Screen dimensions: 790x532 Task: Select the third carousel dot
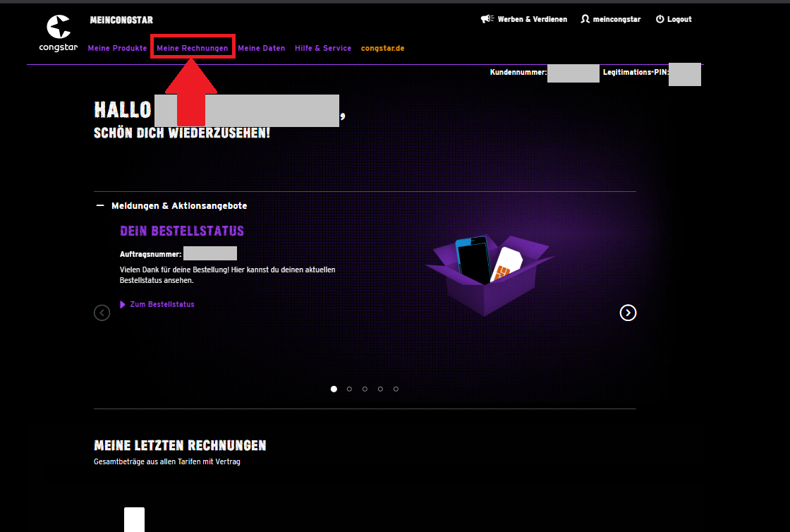click(365, 389)
